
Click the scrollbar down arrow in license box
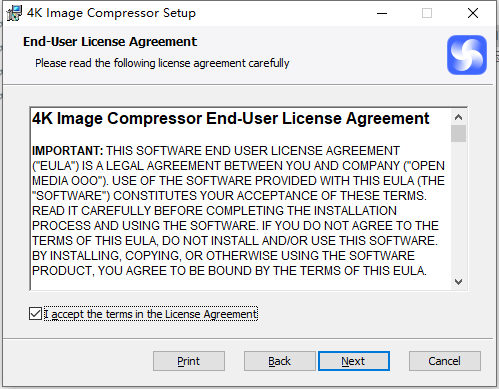click(458, 282)
